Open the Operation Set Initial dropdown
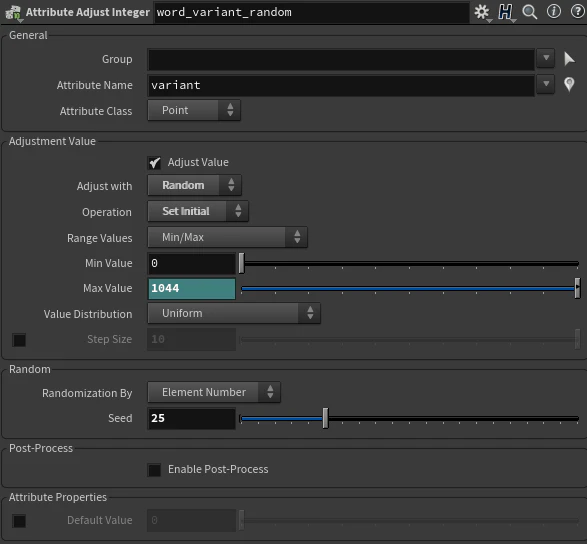The height and width of the screenshot is (544, 587). [198, 211]
